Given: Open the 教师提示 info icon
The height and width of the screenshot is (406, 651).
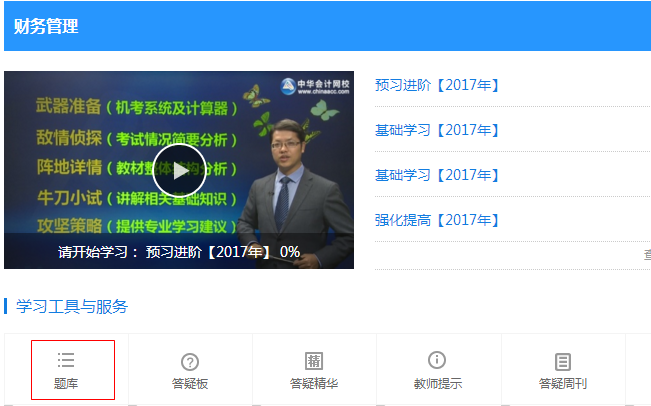Looking at the screenshot, I should coord(437,360).
